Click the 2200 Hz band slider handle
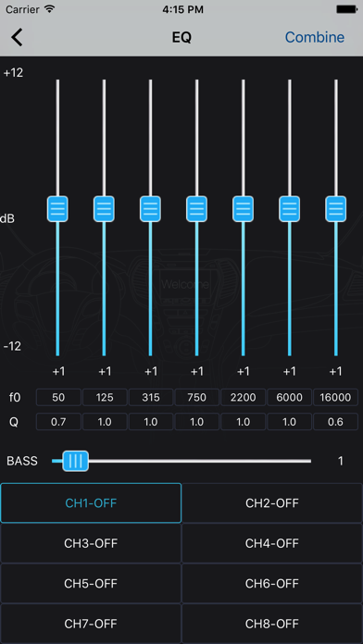The image size is (363, 644). [x=243, y=209]
